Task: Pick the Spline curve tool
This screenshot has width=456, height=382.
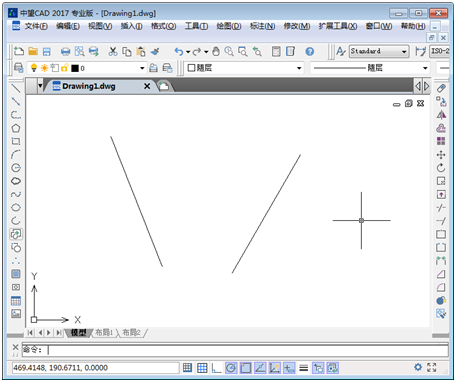Action: click(16, 194)
